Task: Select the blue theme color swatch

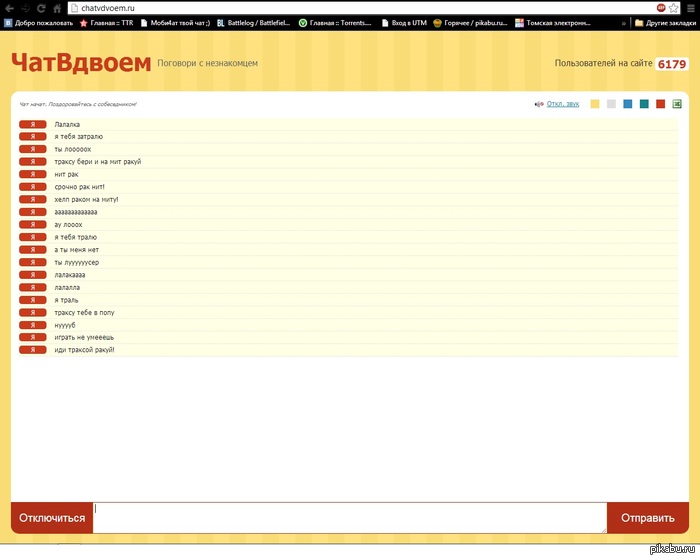Action: (x=627, y=104)
